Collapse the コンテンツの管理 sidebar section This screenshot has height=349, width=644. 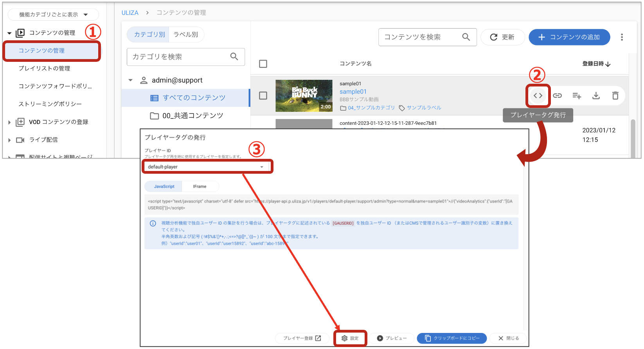click(9, 33)
